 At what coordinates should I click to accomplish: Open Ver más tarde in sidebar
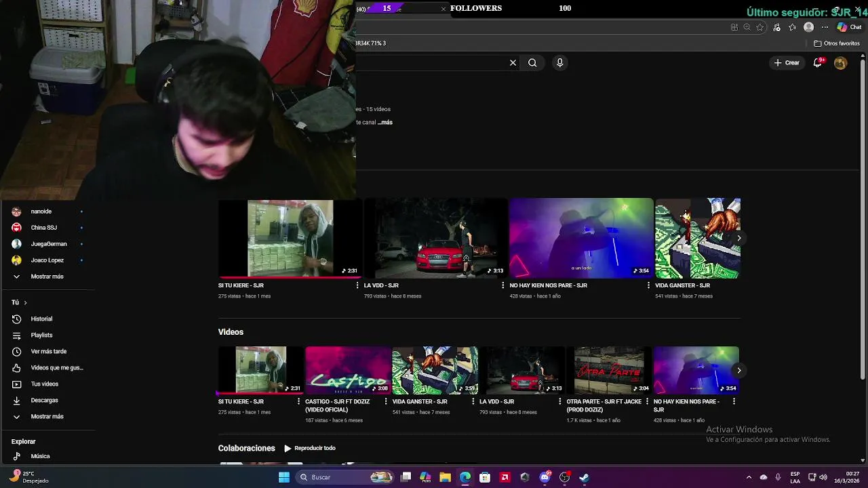point(47,351)
